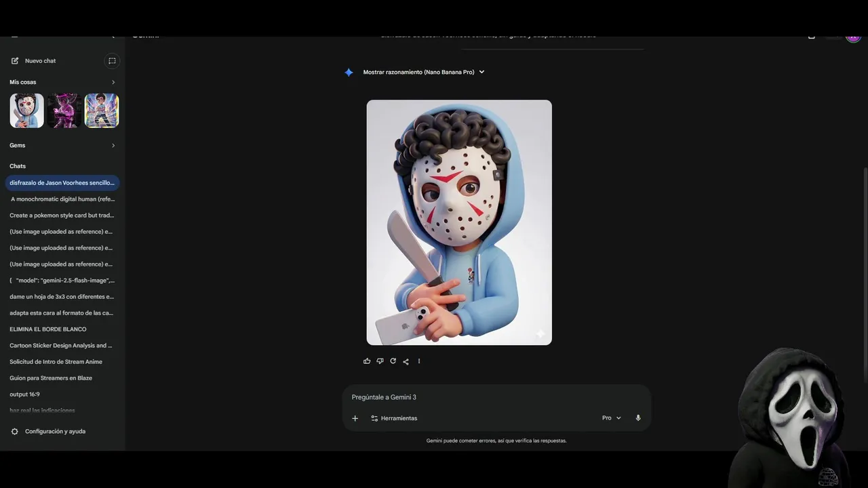
Task: Open chat 'dame un hoja de 3x3'
Action: 62,297
